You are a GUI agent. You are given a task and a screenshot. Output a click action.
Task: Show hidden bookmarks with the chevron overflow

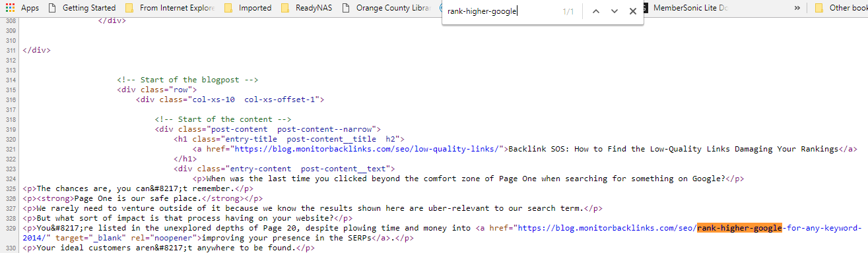[797, 8]
